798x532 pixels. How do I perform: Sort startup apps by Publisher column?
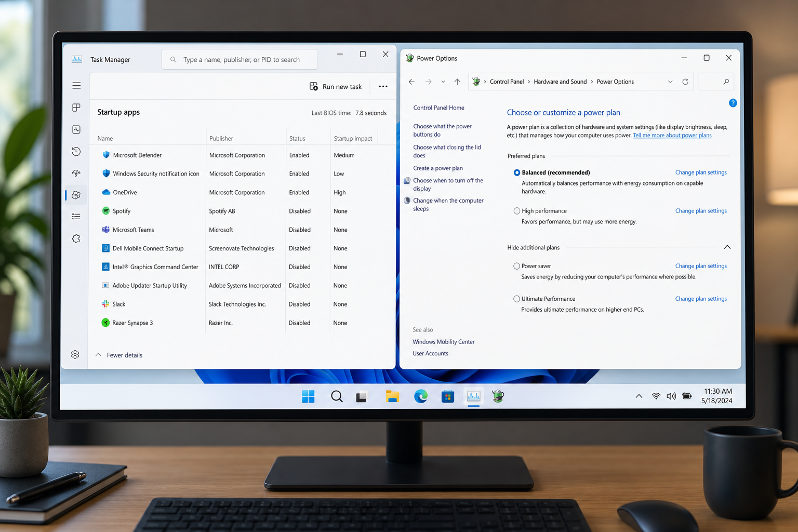221,138
